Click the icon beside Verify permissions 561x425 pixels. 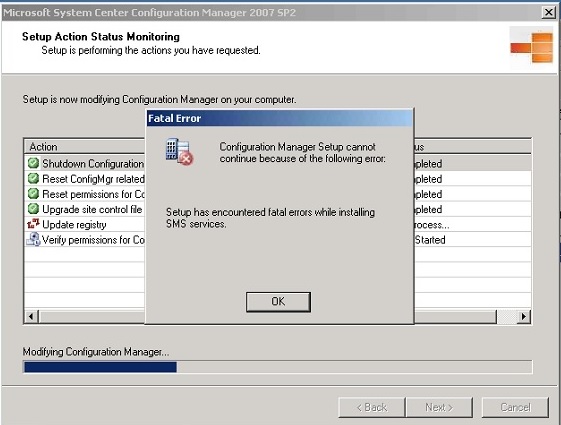click(x=33, y=239)
